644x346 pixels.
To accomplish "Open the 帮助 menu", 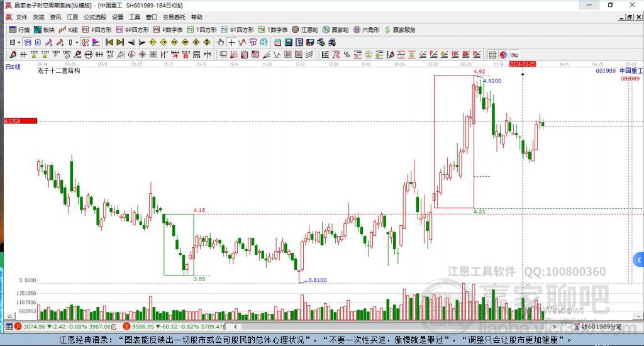I will 197,17.
